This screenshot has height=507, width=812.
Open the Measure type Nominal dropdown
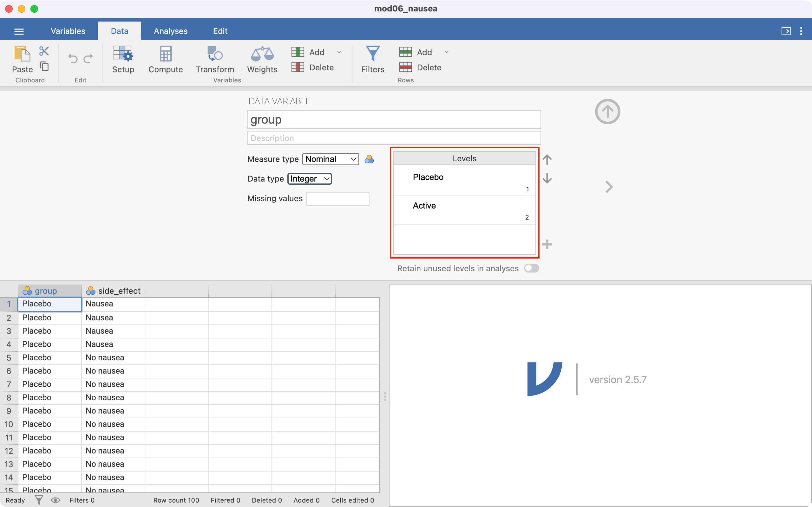[x=330, y=159]
